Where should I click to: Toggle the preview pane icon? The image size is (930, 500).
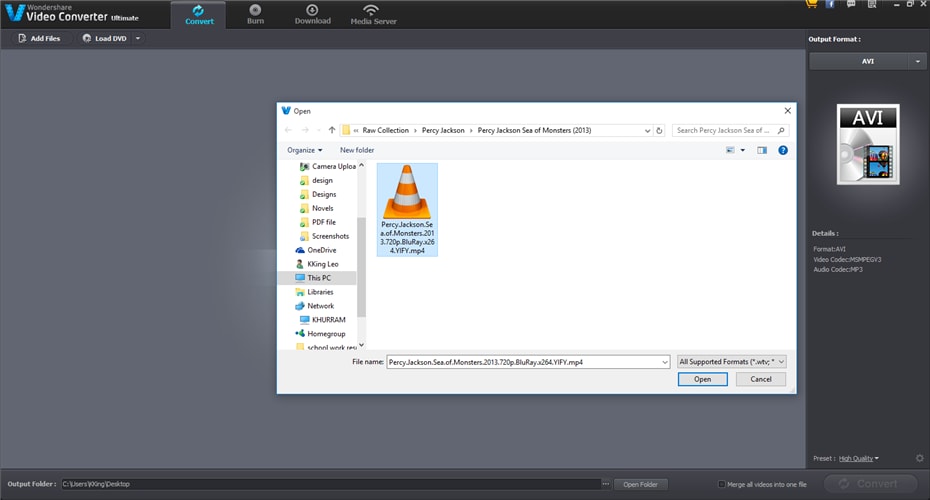pos(762,150)
